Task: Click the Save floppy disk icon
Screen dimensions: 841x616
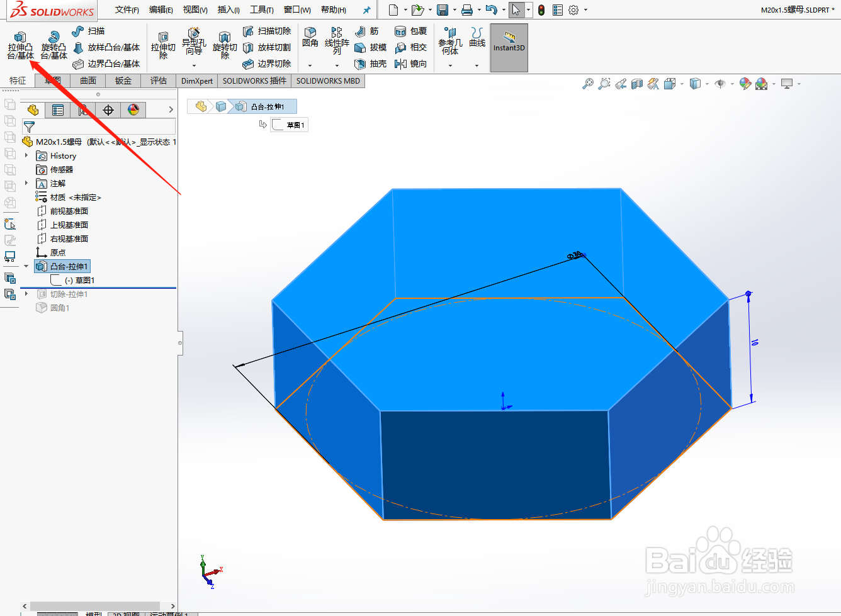Action: click(x=443, y=10)
